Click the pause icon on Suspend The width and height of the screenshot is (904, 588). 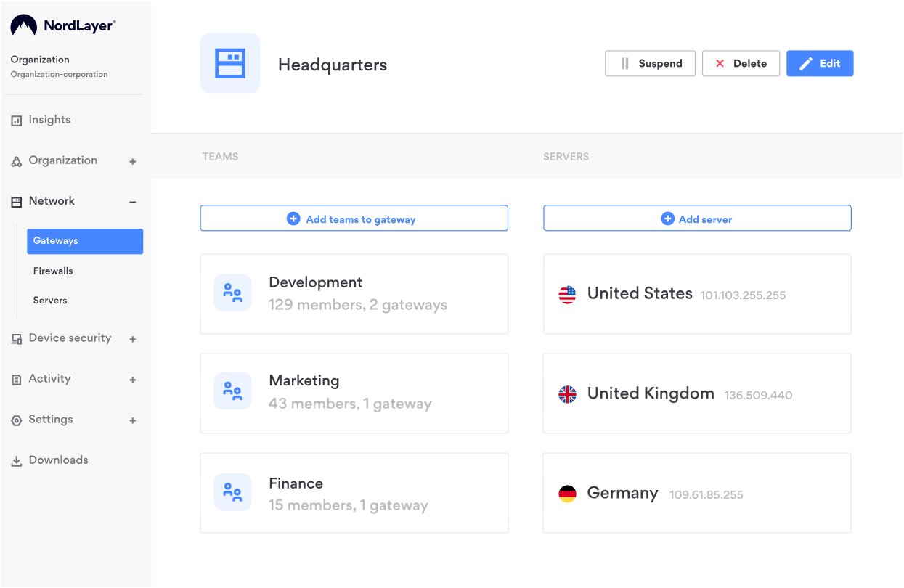[x=626, y=63]
